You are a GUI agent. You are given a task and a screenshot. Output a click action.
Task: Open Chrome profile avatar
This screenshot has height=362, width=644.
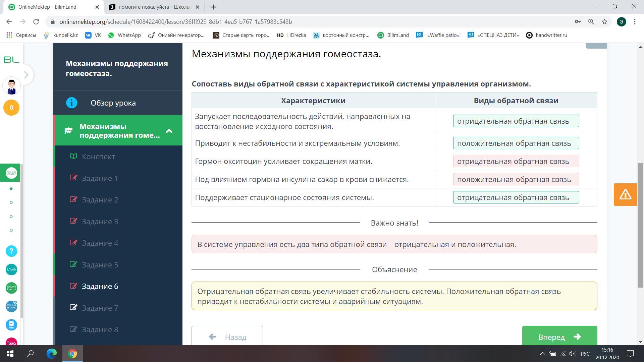tap(621, 21)
